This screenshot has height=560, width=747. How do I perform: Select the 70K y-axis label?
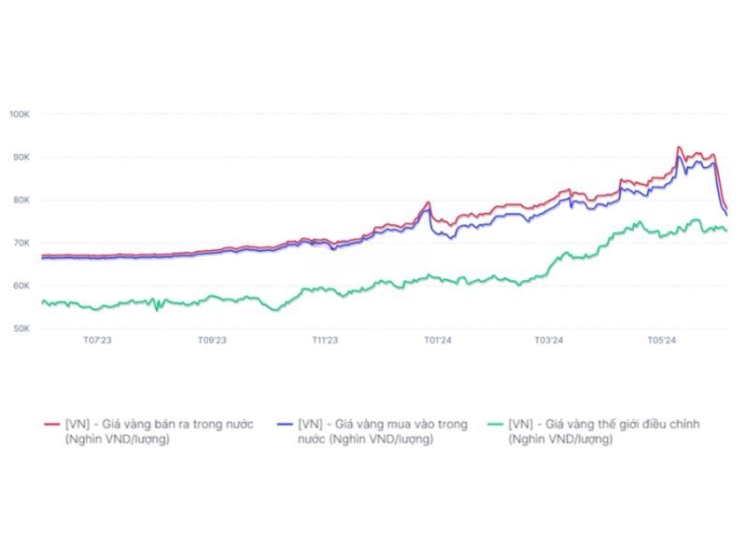(21, 243)
